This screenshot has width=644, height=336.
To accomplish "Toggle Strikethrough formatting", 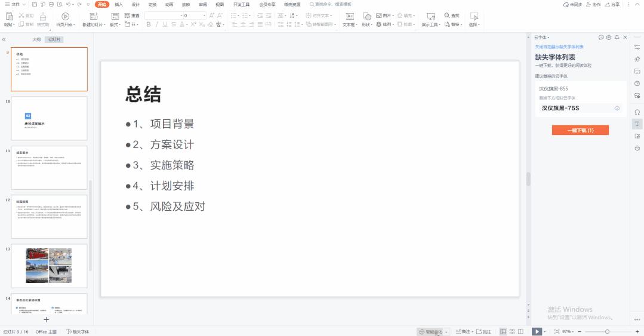I will (x=173, y=24).
